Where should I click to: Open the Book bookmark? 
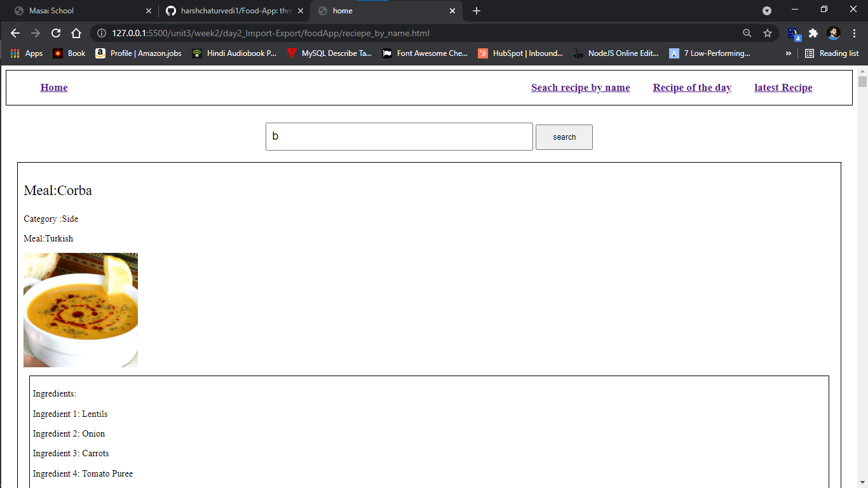pos(69,53)
